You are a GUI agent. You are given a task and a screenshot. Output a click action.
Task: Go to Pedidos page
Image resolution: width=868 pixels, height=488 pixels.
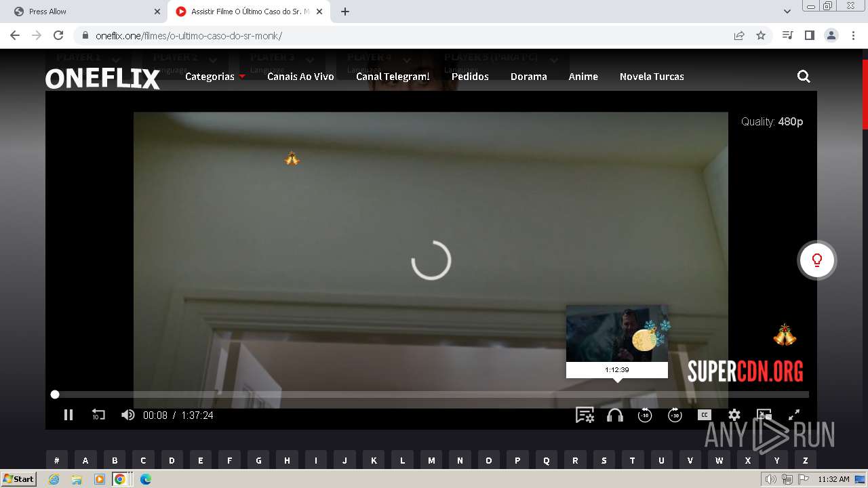pyautogui.click(x=470, y=77)
